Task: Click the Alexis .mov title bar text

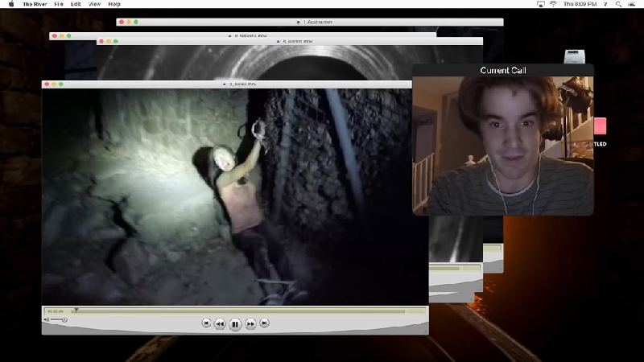Action: 242,84
